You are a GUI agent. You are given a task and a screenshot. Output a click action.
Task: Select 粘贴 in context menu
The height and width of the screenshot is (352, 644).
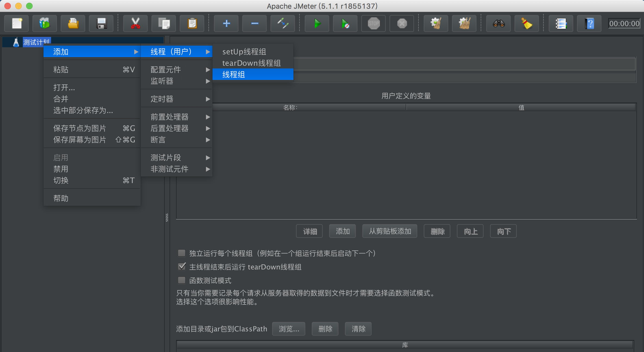pos(92,70)
